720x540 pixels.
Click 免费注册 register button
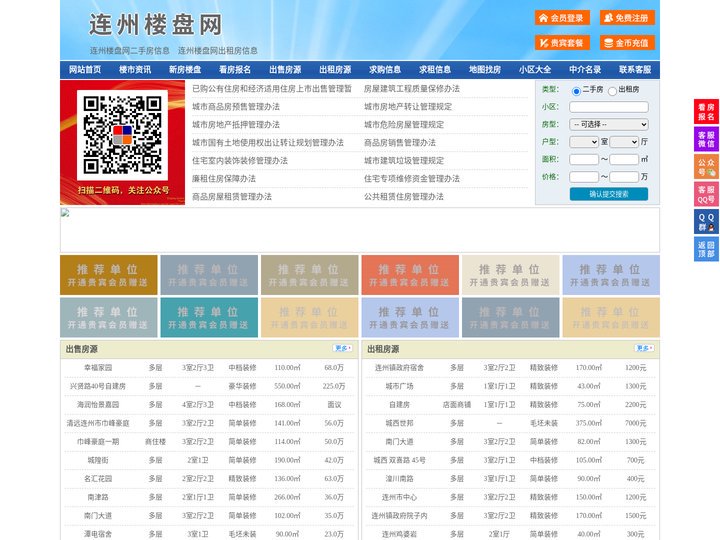627,18
